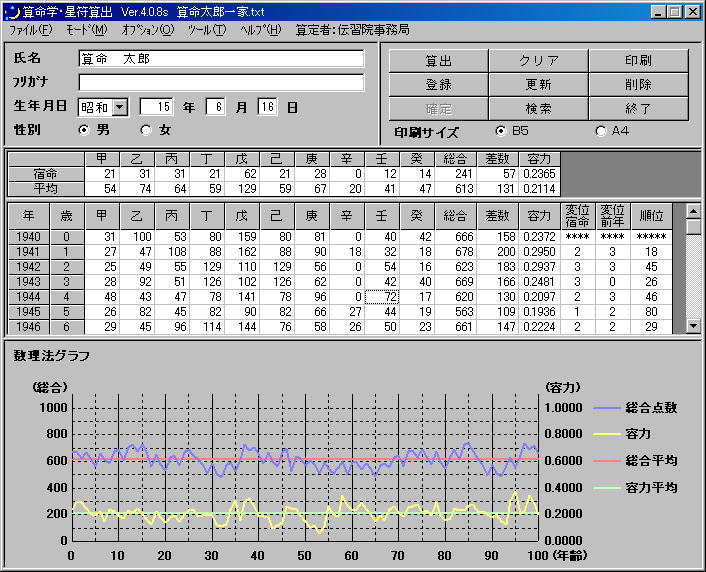Click the 総合点数 legend entry
Image resolution: width=706 pixels, height=572 pixels.
pyautogui.click(x=635, y=408)
